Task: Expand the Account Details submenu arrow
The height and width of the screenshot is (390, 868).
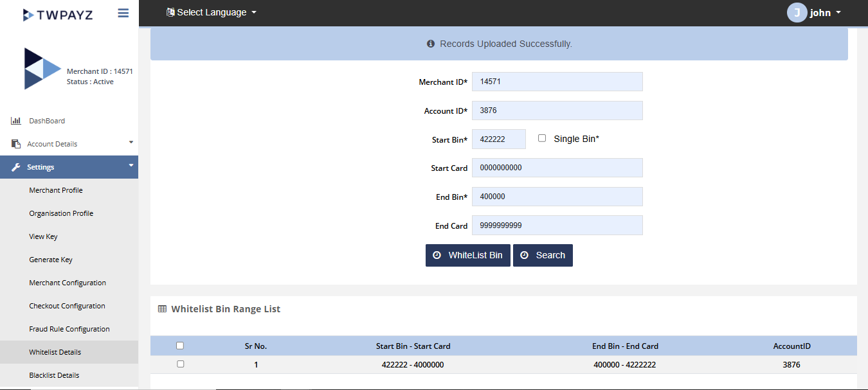Action: click(x=131, y=143)
